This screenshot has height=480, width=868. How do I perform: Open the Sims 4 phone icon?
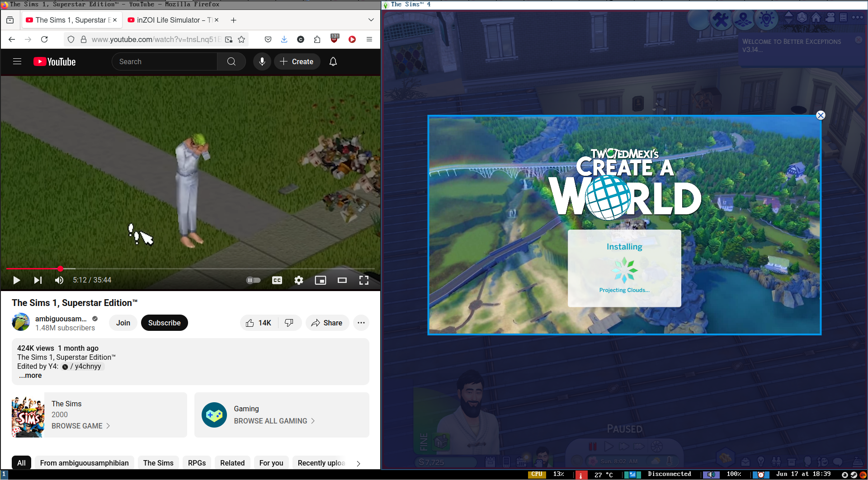coord(506,462)
